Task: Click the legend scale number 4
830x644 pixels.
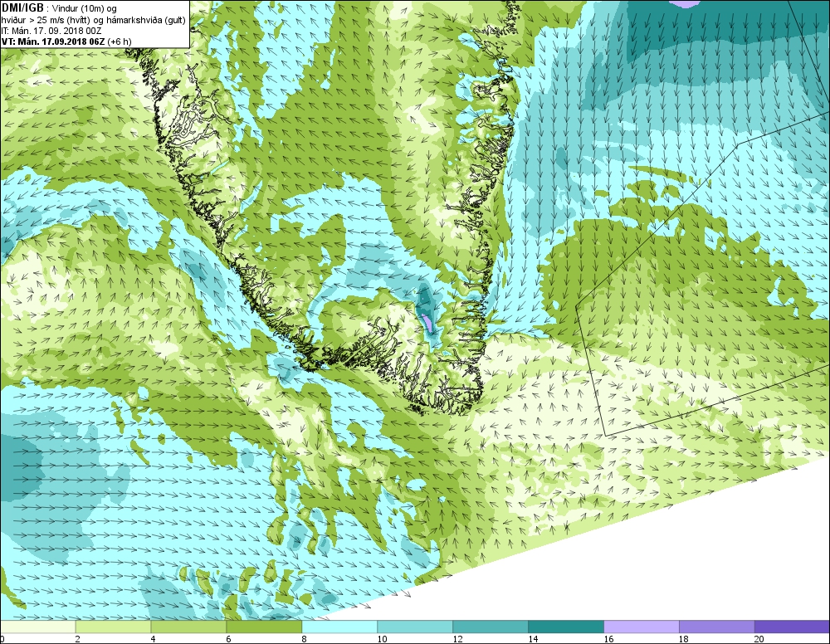Action: [154, 639]
